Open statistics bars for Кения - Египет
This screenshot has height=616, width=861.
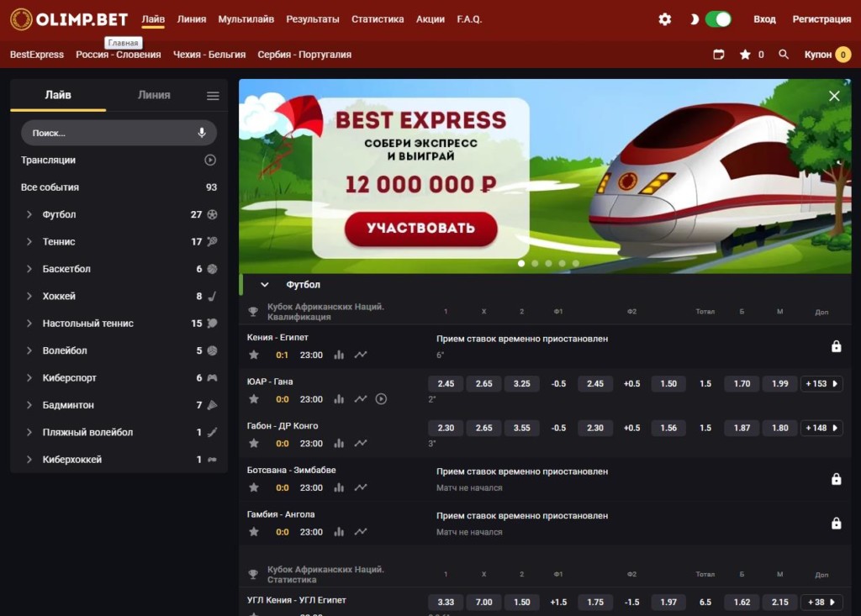(x=339, y=355)
